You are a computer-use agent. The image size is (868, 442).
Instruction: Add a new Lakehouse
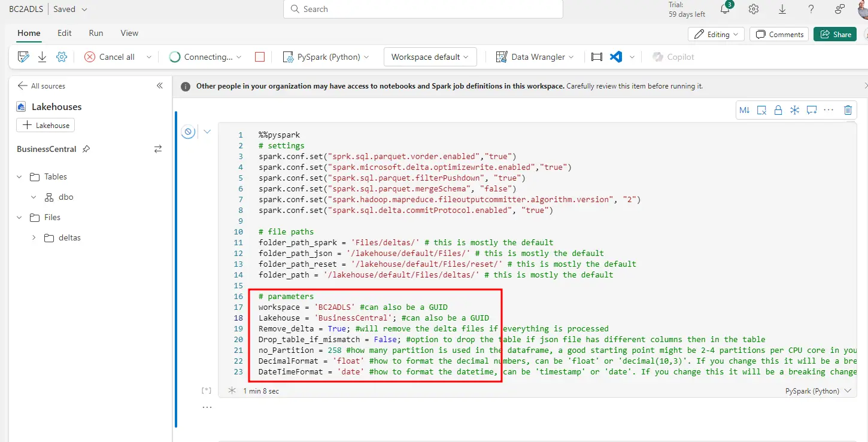pos(45,125)
